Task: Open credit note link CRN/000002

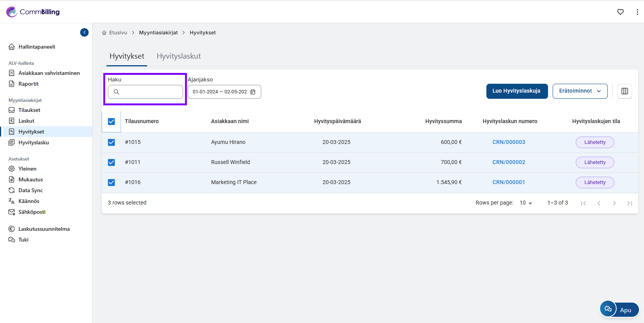Action: pyautogui.click(x=508, y=162)
